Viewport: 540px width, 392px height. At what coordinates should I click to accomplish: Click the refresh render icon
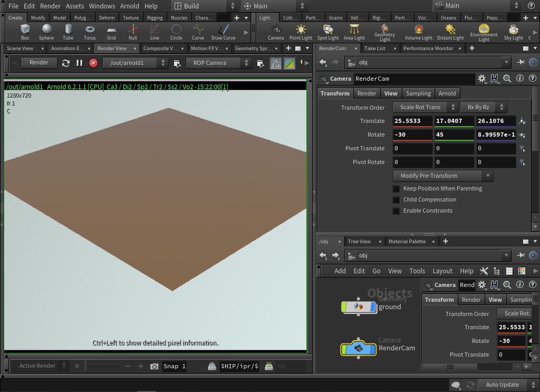pos(66,63)
